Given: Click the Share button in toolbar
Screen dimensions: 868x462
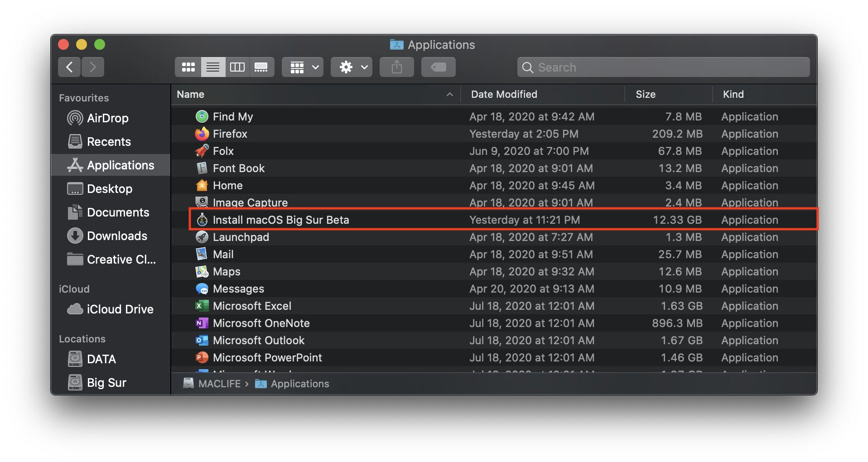Looking at the screenshot, I should (x=396, y=67).
